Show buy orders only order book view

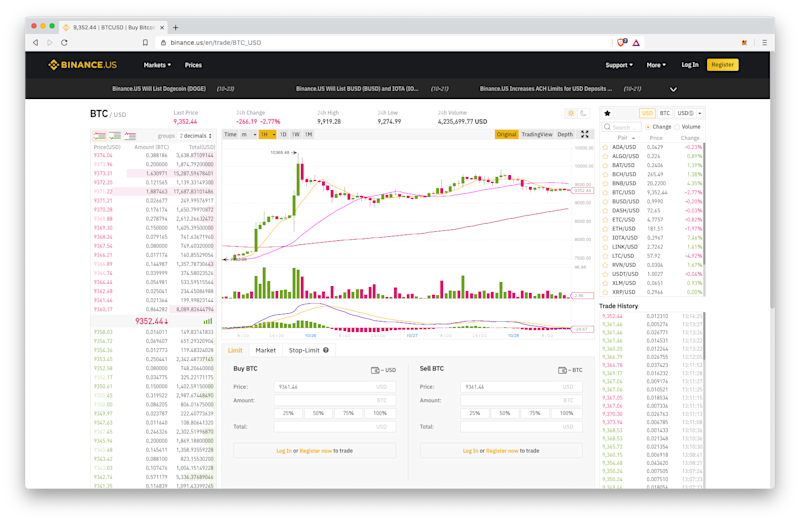(x=115, y=136)
